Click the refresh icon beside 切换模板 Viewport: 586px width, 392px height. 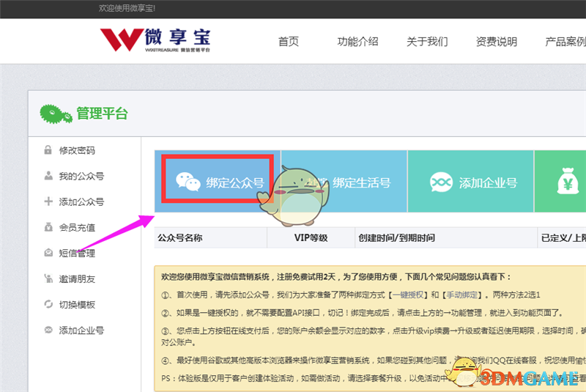[x=48, y=304]
